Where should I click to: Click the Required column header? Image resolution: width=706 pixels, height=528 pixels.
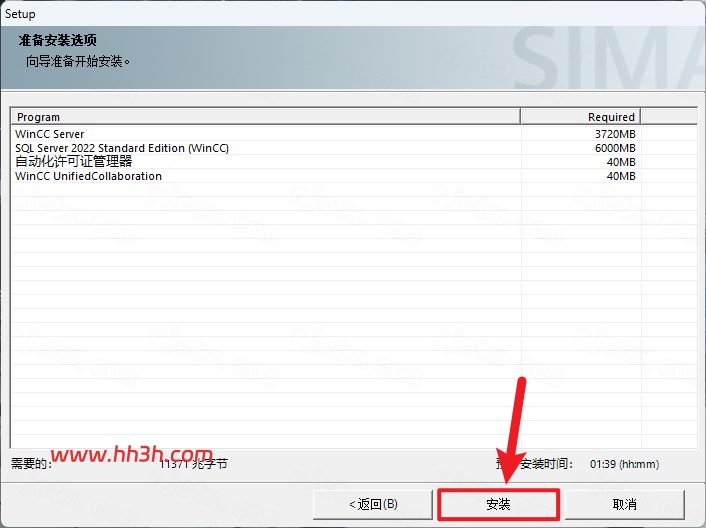click(x=581, y=117)
